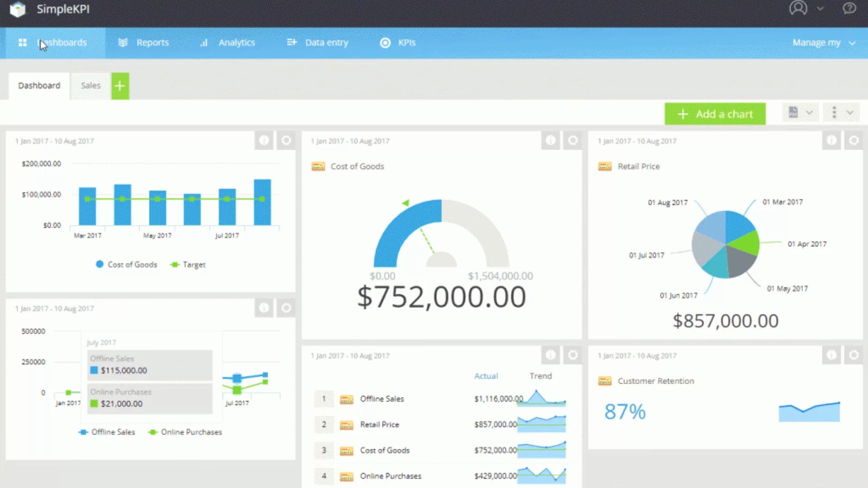The width and height of the screenshot is (868, 488).
Task: Click the Actual column header link
Action: coord(486,376)
